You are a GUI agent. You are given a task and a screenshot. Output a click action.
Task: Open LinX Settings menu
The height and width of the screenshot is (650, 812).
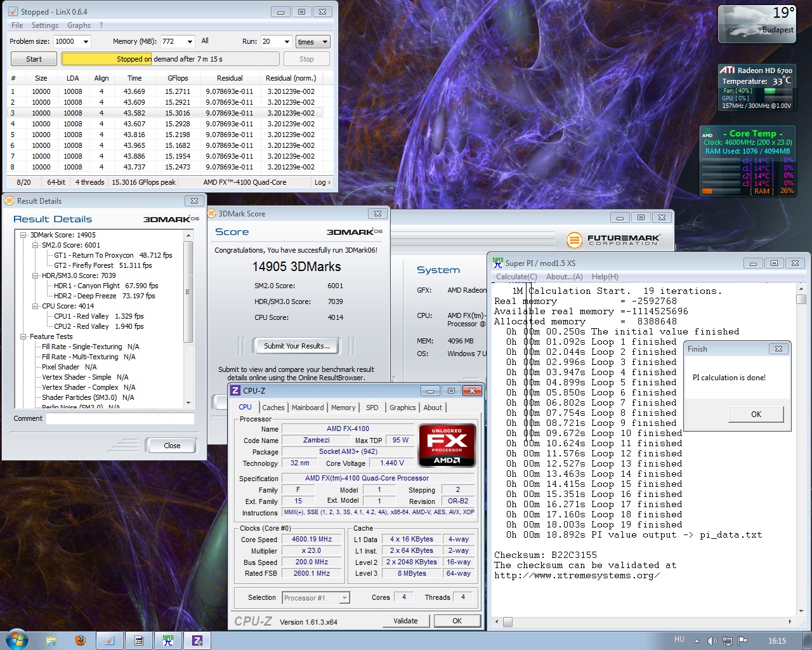(45, 25)
